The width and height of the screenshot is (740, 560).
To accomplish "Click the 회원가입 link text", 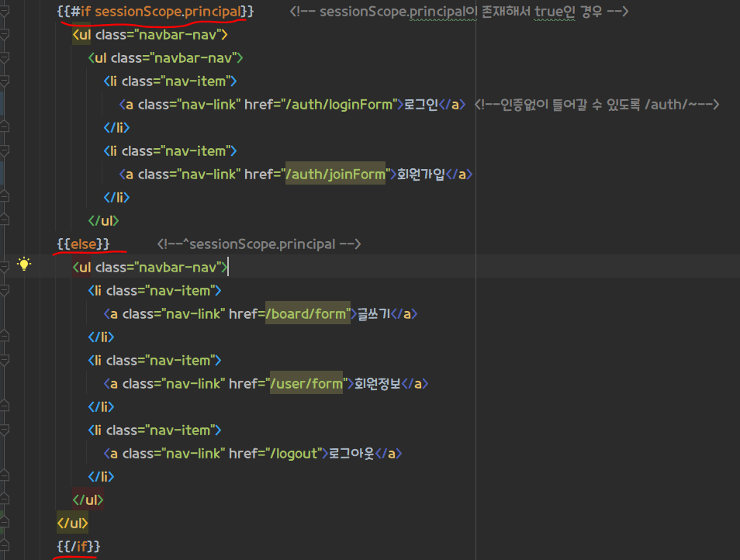I will pyautogui.click(x=421, y=174).
